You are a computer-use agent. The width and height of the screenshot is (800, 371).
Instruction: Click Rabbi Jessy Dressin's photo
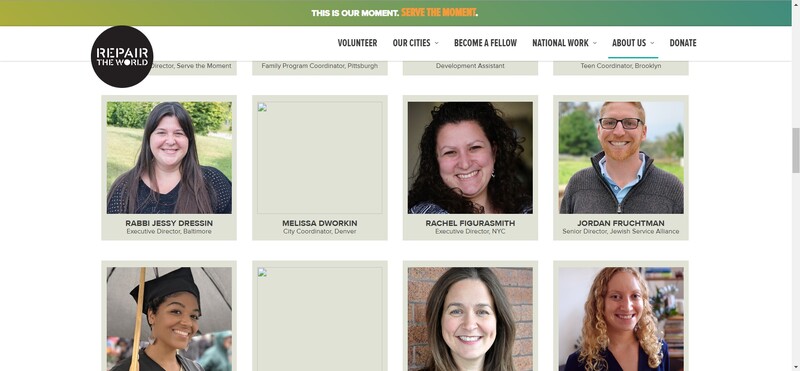coord(169,157)
